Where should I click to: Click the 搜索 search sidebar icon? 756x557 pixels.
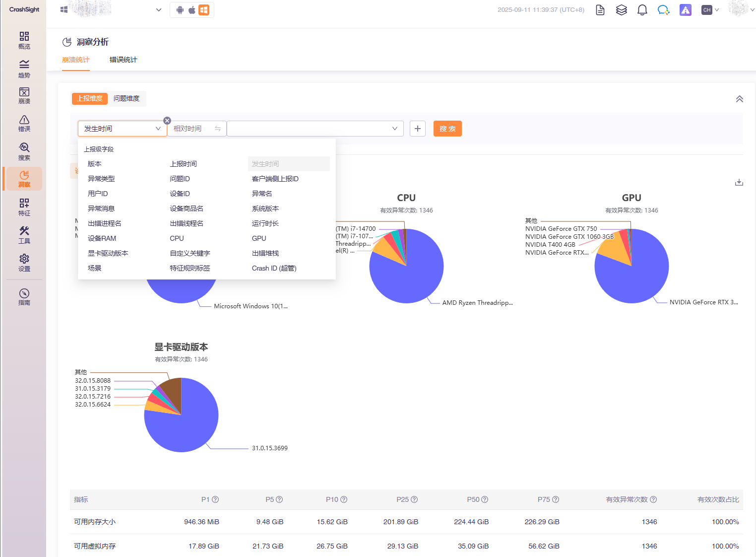coord(24,151)
